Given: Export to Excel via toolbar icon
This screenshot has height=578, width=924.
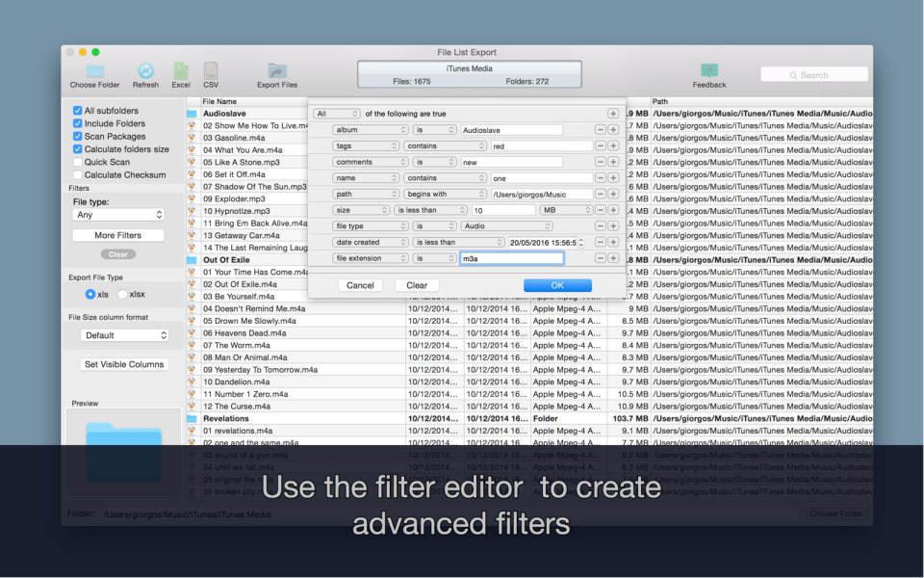Looking at the screenshot, I should [x=181, y=71].
